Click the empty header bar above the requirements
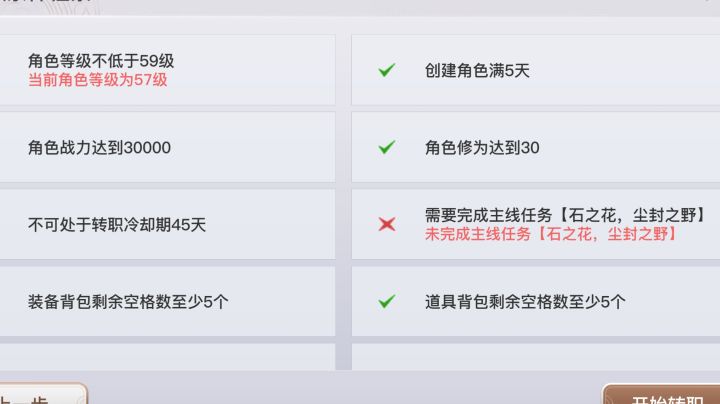This screenshot has height=404, width=720. click(400, 8)
